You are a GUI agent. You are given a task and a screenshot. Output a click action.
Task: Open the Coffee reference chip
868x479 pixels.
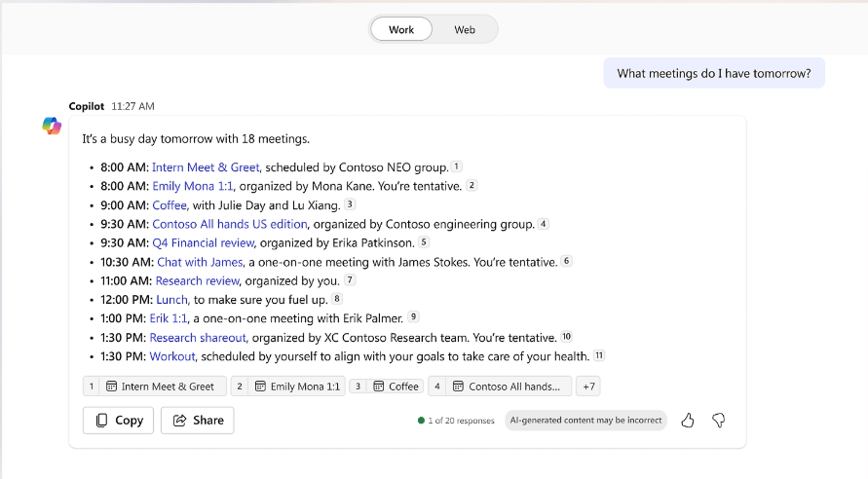(x=396, y=387)
